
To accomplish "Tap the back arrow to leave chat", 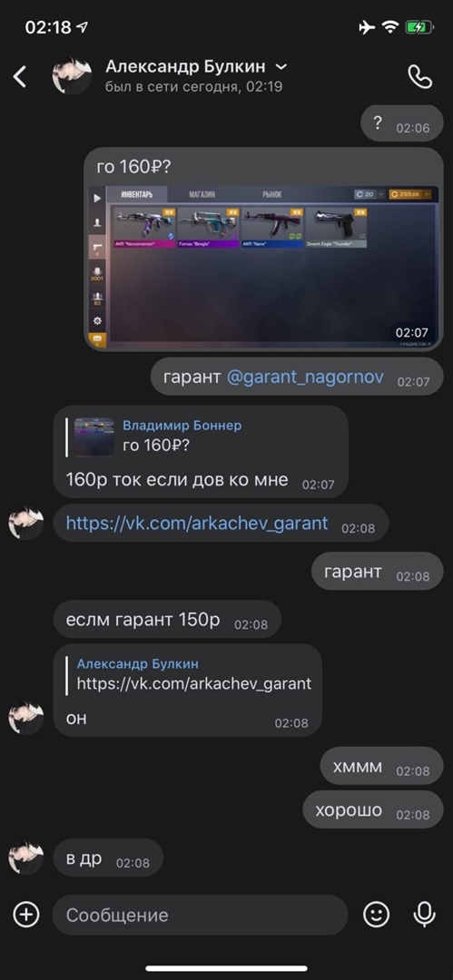I will pyautogui.click(x=20, y=77).
